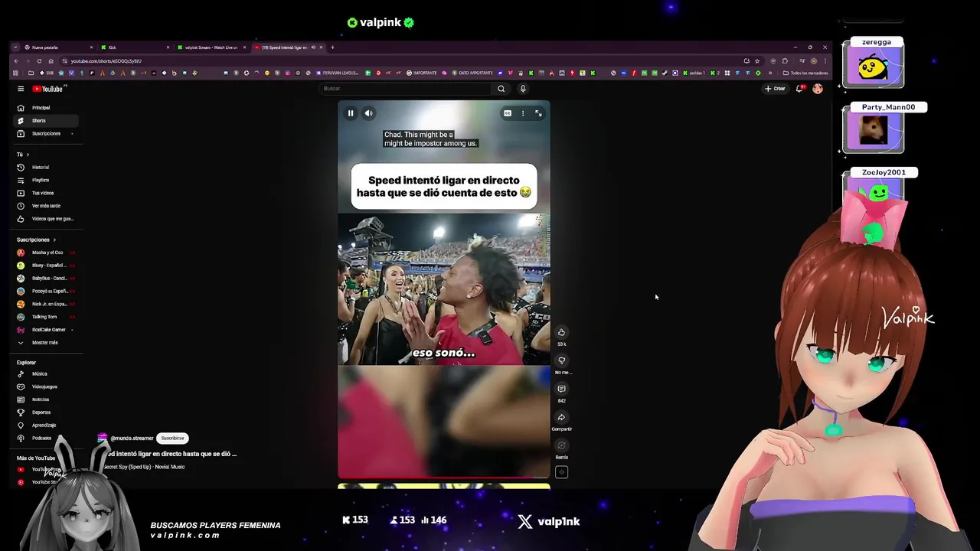Open Música in Explorar

(x=46, y=374)
